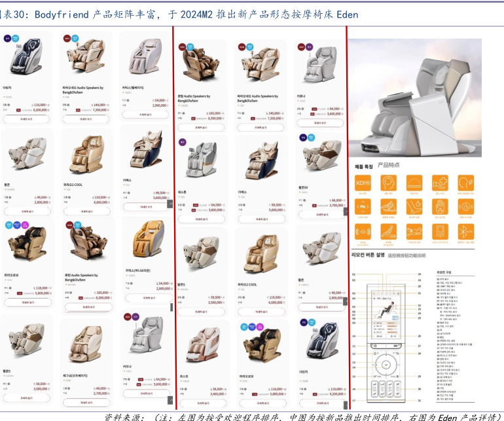504x421 pixels.
Task: Click the head with lightning bolt icon
Action: coord(466,183)
